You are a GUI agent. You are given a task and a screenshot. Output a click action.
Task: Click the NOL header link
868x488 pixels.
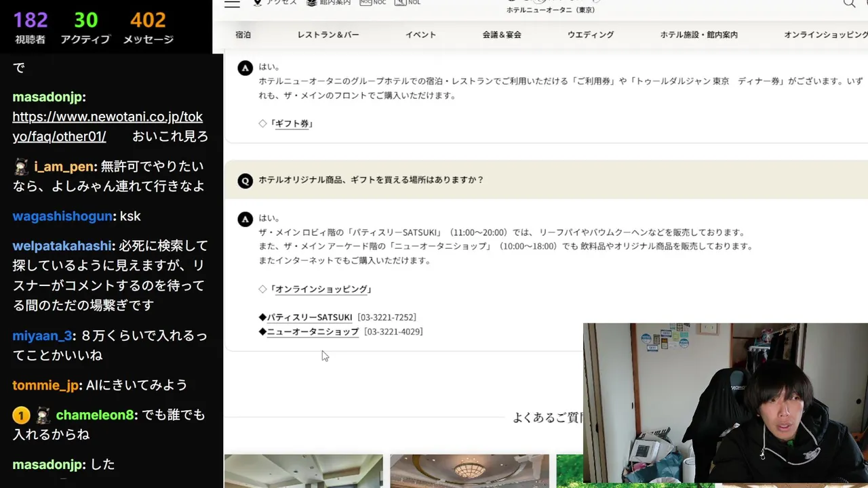(407, 3)
